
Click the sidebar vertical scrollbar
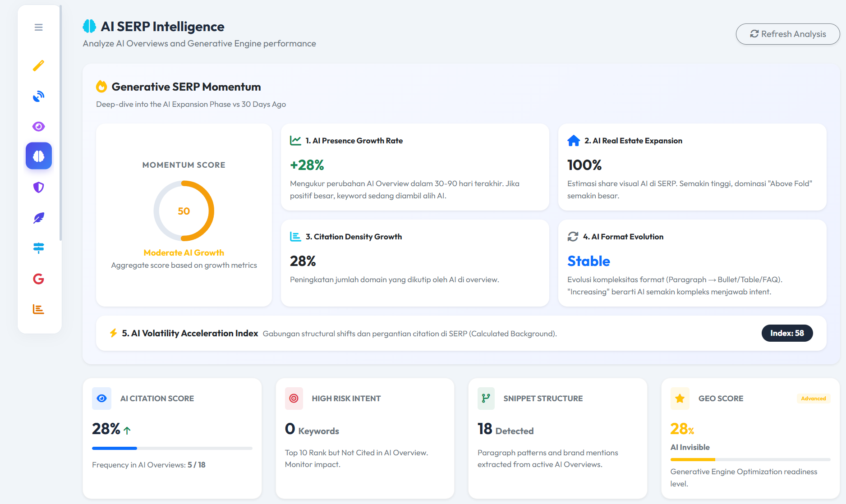tap(60, 123)
